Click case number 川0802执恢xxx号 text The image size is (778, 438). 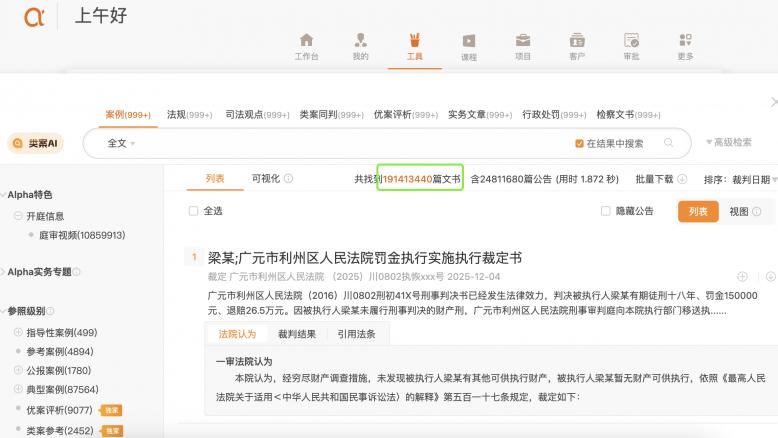click(406, 277)
